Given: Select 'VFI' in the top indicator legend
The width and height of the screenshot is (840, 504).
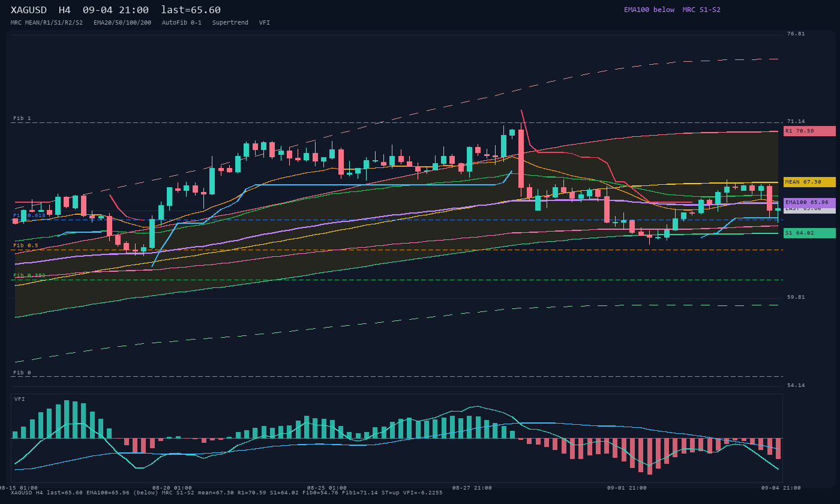Looking at the screenshot, I should tap(265, 23).
